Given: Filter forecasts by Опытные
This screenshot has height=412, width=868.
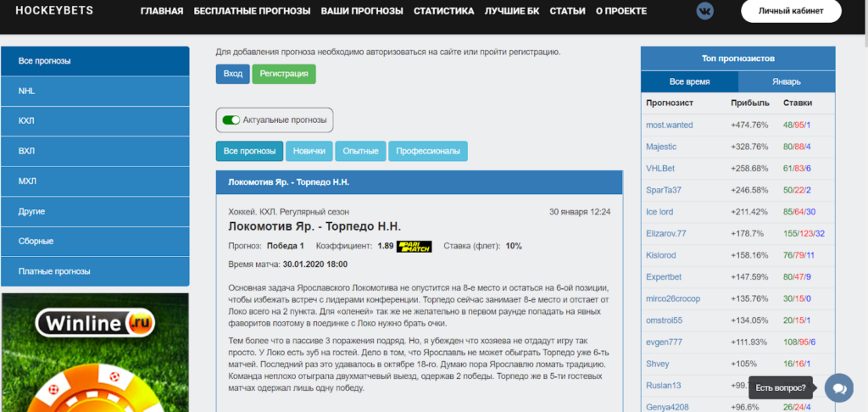Looking at the screenshot, I should (360, 151).
